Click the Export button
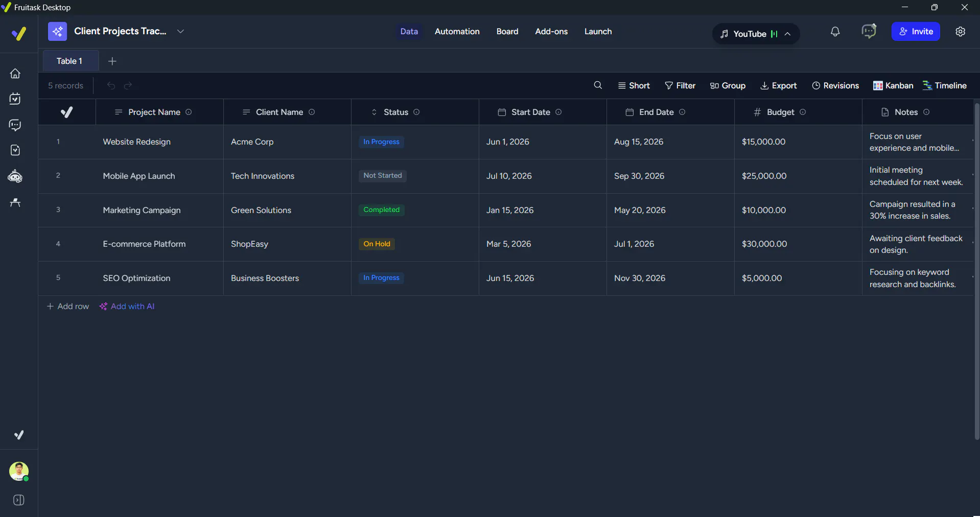Viewport: 980px width, 517px height. (x=779, y=85)
